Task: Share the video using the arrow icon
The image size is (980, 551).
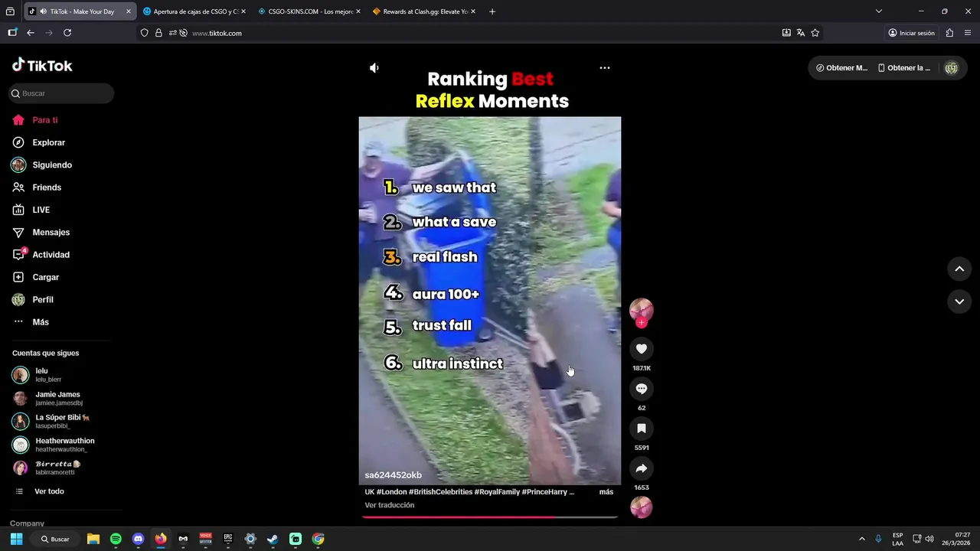Action: (x=642, y=468)
